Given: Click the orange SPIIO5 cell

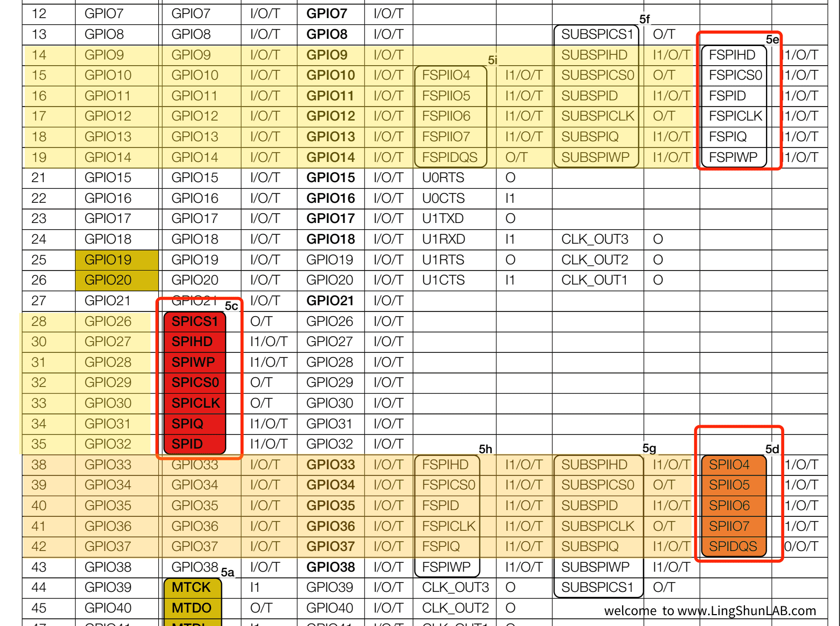Looking at the screenshot, I should click(x=733, y=485).
